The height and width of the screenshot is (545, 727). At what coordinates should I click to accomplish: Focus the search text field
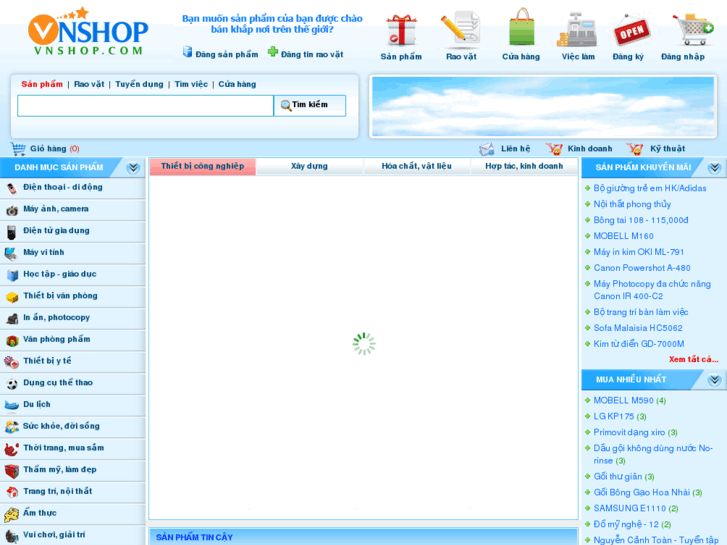click(x=145, y=106)
